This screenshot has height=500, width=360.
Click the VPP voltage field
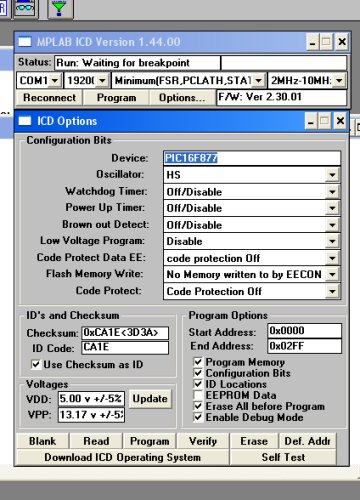tap(91, 415)
